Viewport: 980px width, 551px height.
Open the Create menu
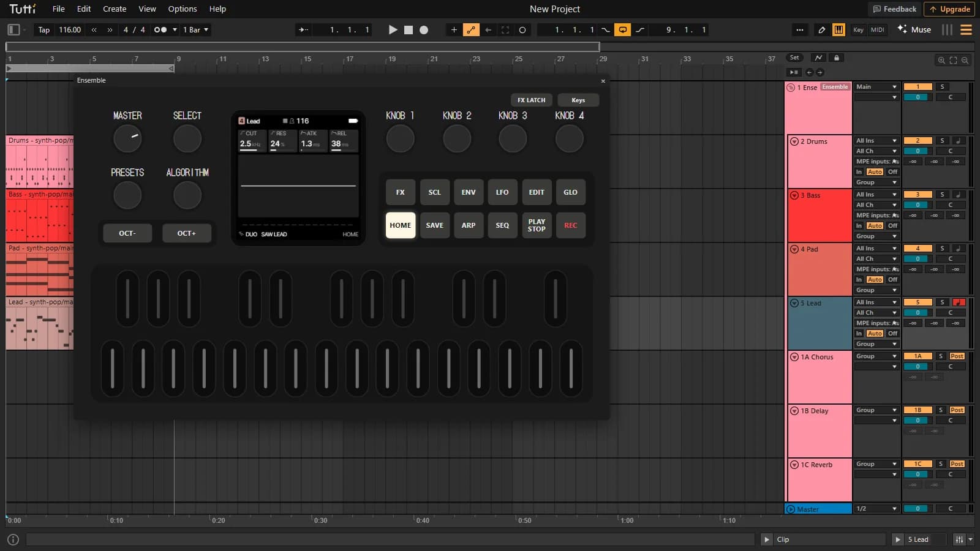pyautogui.click(x=115, y=9)
